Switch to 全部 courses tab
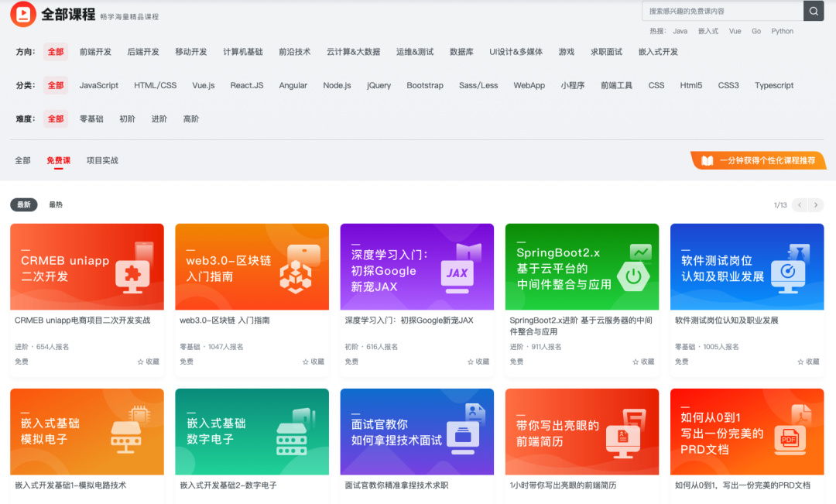This screenshot has height=504, width=836. pos(22,160)
